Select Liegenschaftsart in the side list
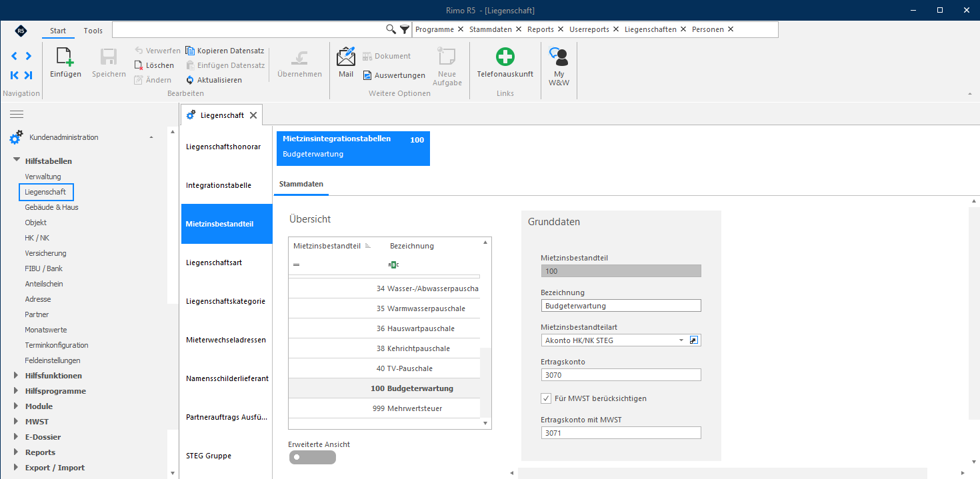Viewport: 980px width, 479px height. [x=227, y=262]
